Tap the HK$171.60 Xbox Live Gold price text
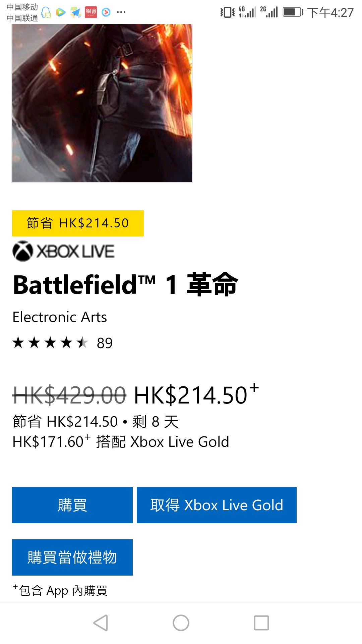362x644 pixels. 121,442
